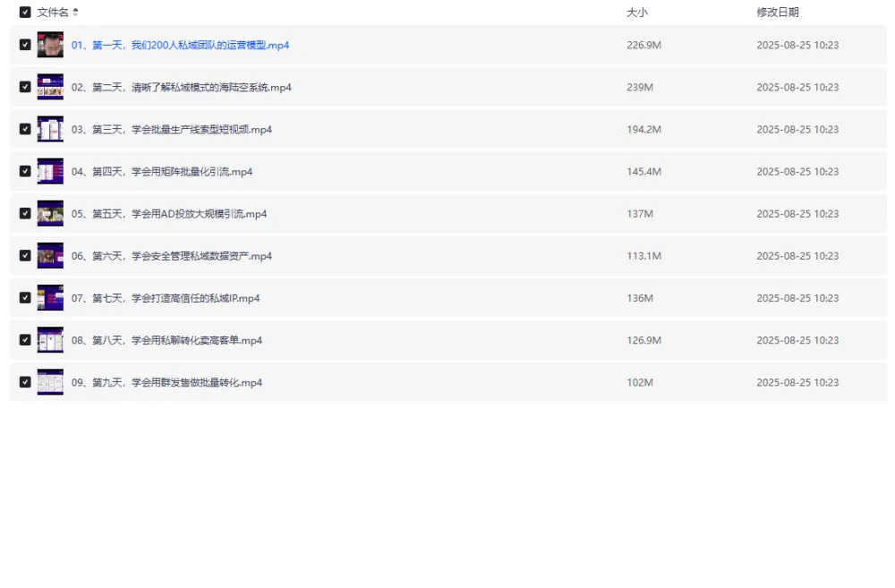Open the 04 矩阵批量化引流.mp4 file

point(162,172)
